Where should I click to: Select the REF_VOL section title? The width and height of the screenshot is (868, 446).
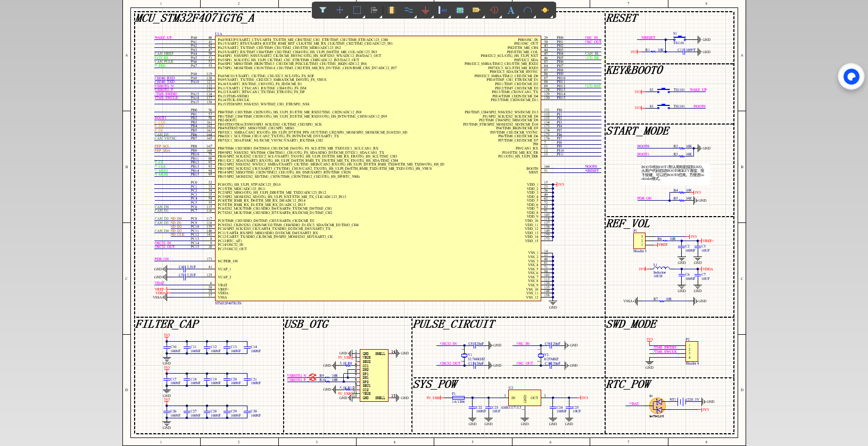pyautogui.click(x=628, y=224)
